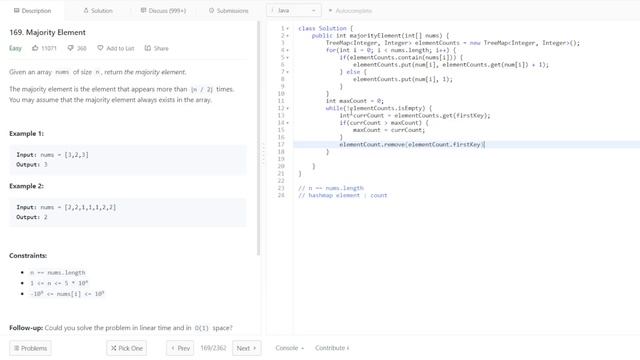Click the Description tab icon
Image resolution: width=640 pixels, height=360 pixels.
16,11
